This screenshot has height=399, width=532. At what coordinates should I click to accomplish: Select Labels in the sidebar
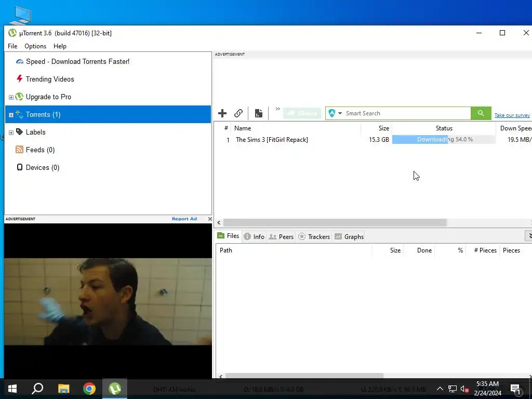36,132
